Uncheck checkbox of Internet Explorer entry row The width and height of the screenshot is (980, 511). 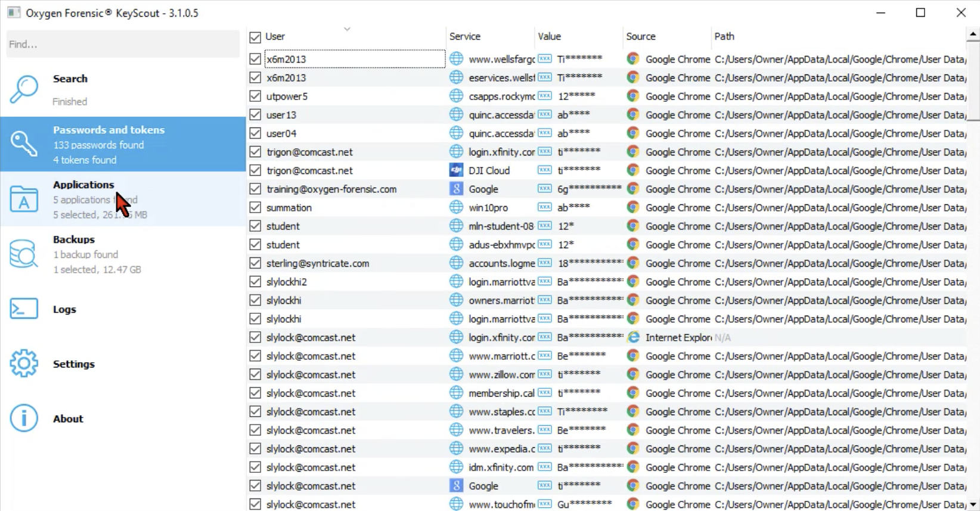[255, 337]
